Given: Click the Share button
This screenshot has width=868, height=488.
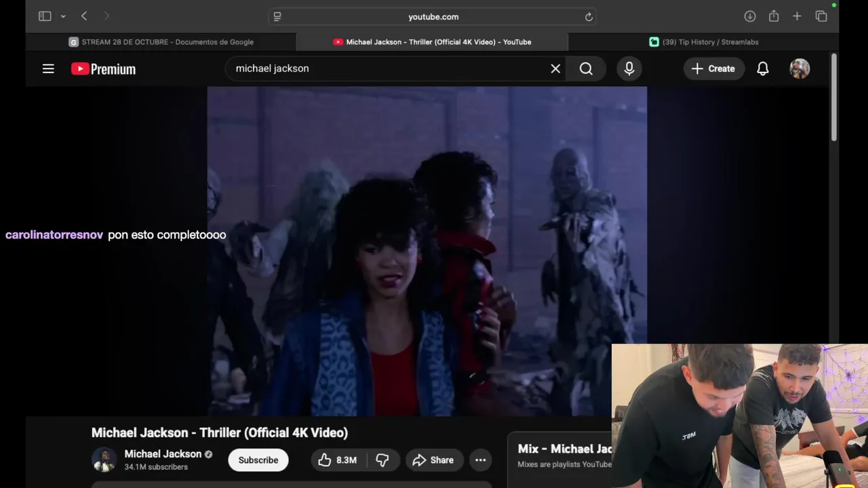Looking at the screenshot, I should point(434,460).
